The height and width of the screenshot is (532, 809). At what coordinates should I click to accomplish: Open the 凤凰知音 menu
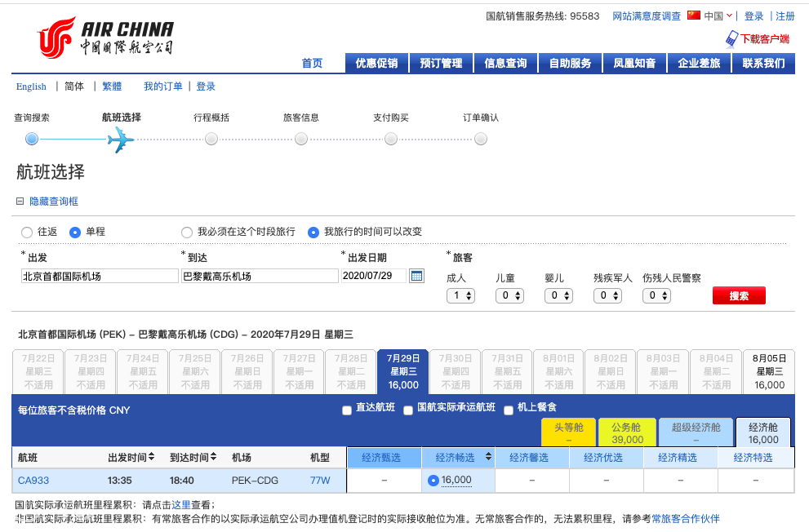(x=634, y=64)
